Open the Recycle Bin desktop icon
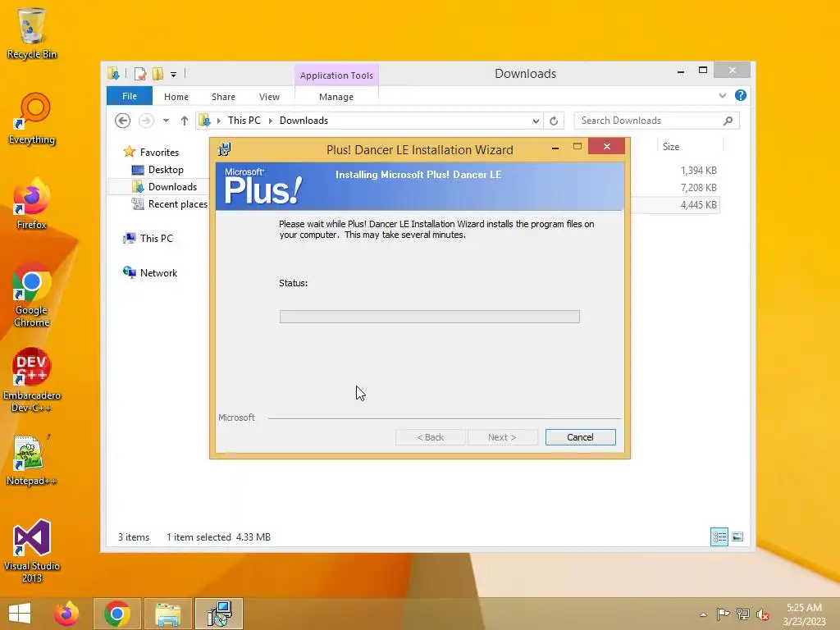Screen dimensions: 840x630 tap(32, 33)
